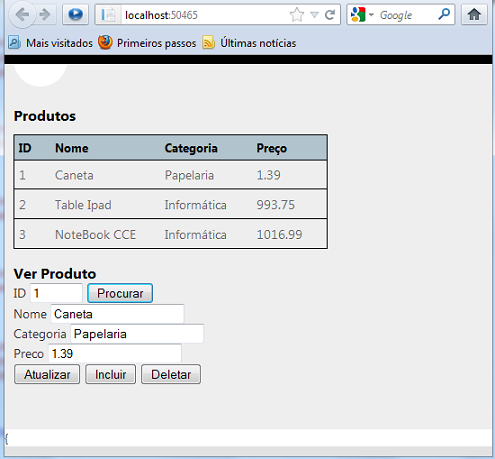This screenshot has height=459, width=495.
Task: Click the Nome field containing Caneta
Action: (x=117, y=314)
